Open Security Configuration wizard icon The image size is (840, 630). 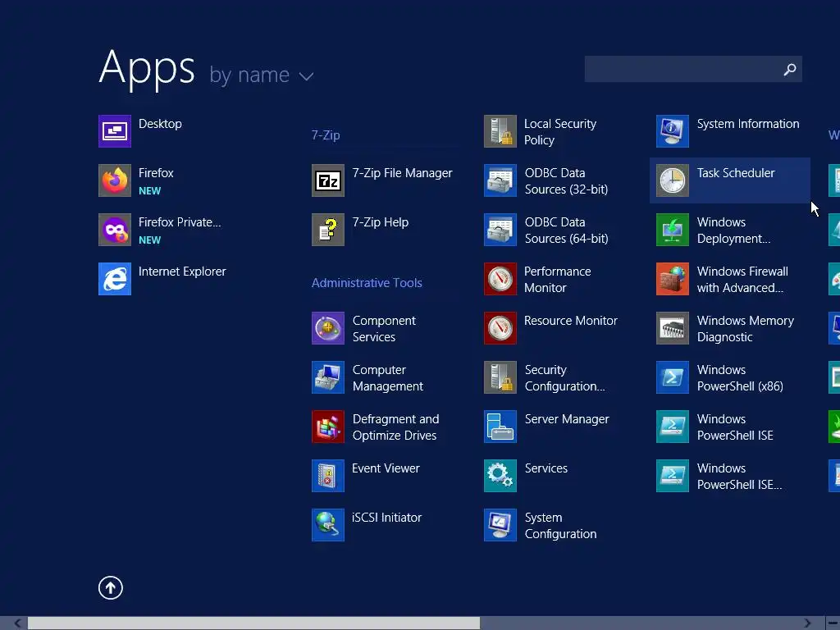(x=500, y=377)
